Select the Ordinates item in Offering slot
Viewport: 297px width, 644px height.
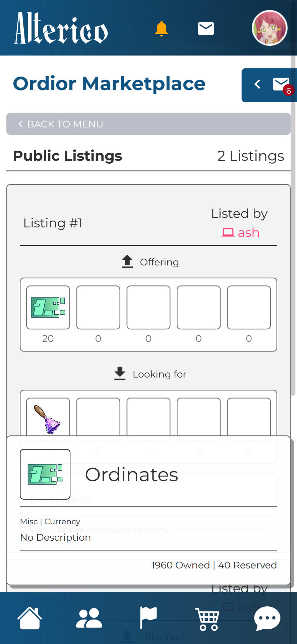48,307
